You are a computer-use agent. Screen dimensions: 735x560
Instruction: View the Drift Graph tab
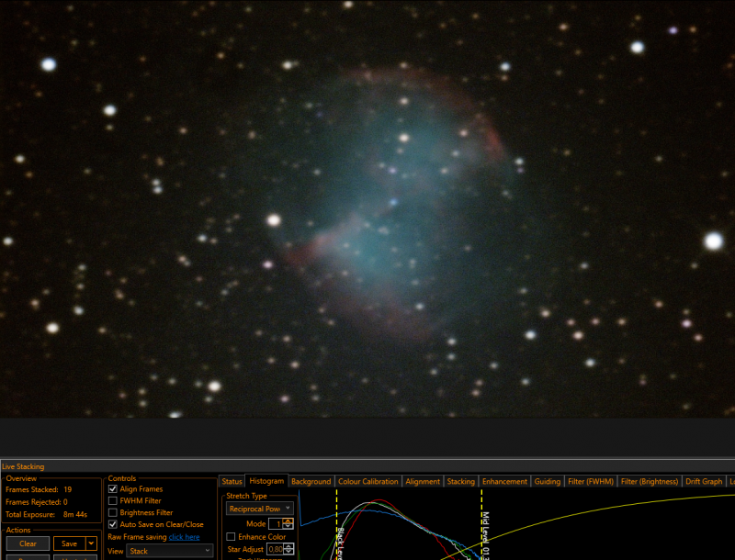[704, 481]
